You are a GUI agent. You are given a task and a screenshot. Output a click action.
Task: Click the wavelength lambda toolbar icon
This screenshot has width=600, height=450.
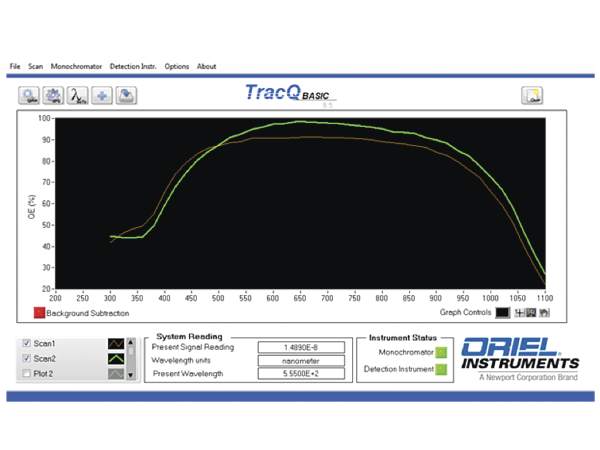77,96
